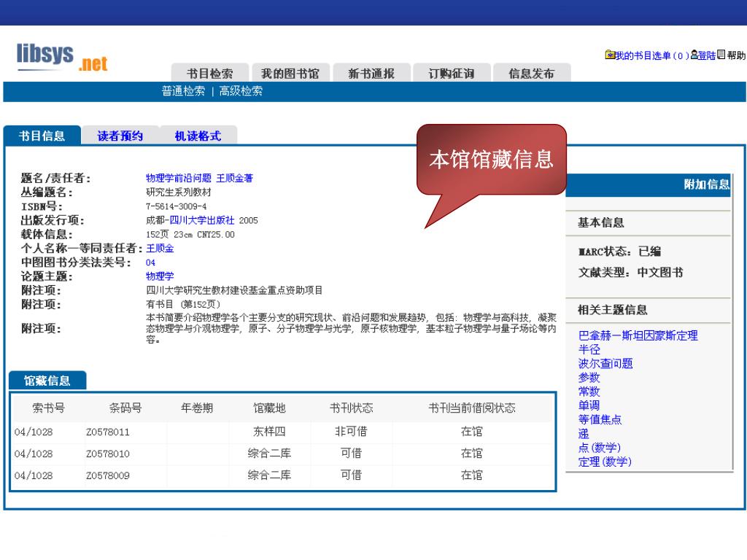Switch to the 读者预约 tab
The width and height of the screenshot is (747, 560).
[x=120, y=136]
